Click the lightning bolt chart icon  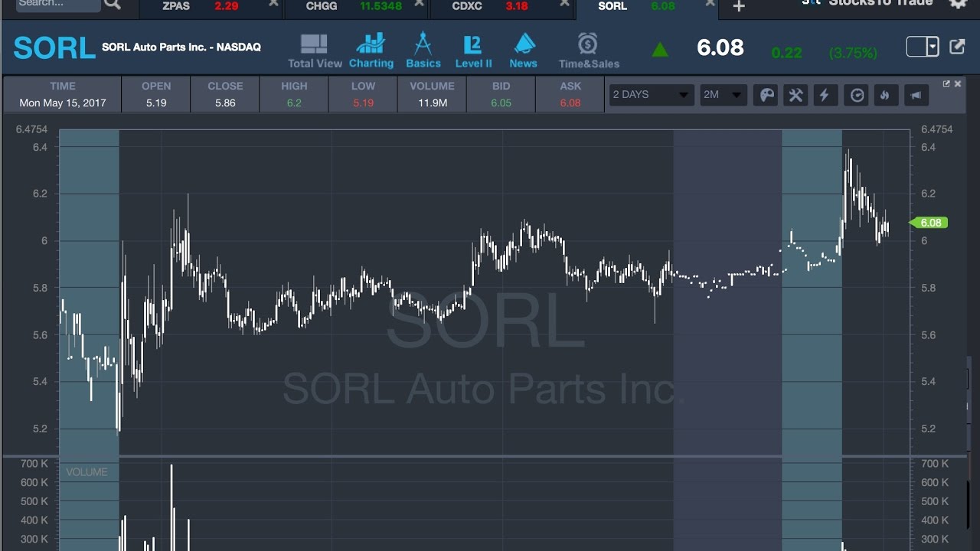[x=825, y=95]
